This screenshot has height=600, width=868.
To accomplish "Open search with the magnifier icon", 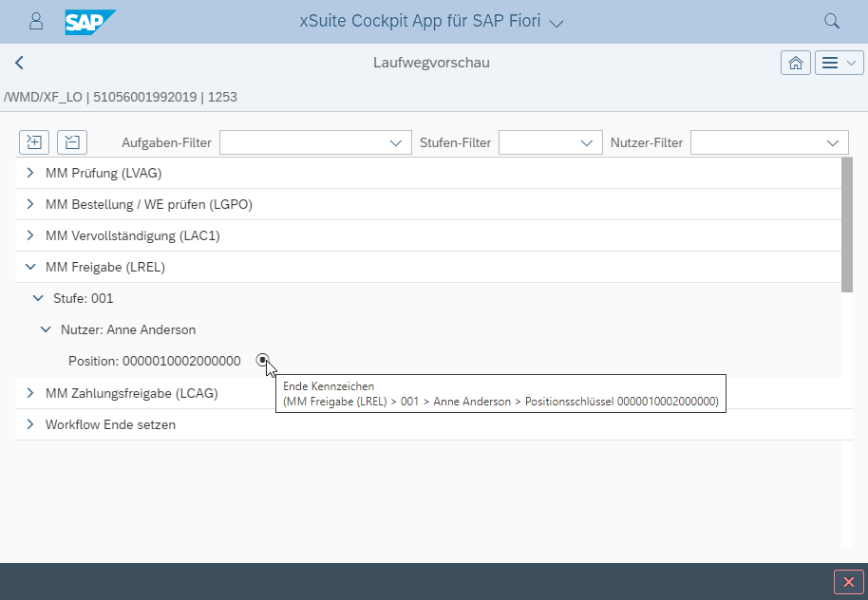I will pyautogui.click(x=831, y=21).
